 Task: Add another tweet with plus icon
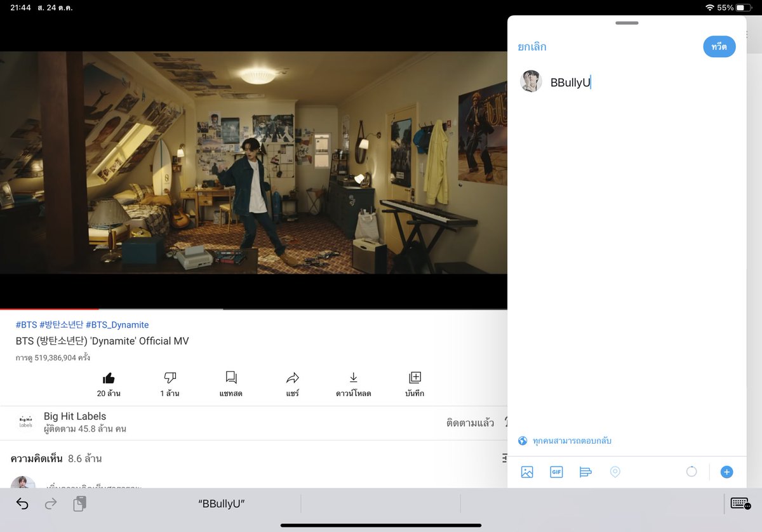pos(727,472)
